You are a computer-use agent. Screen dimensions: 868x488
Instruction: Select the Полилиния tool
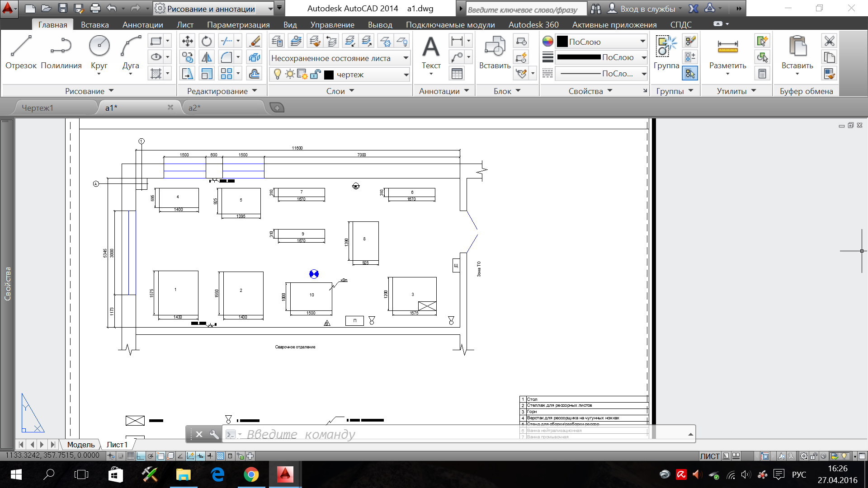coord(61,52)
